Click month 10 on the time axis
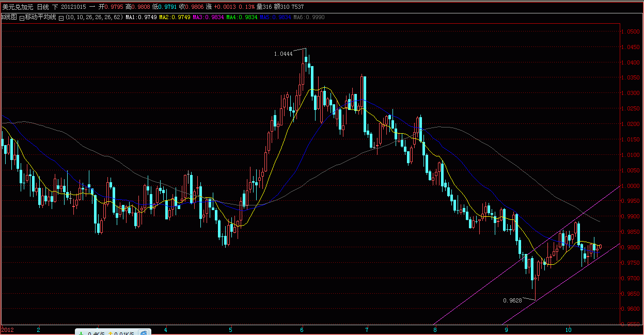644x335 pixels. [569, 329]
